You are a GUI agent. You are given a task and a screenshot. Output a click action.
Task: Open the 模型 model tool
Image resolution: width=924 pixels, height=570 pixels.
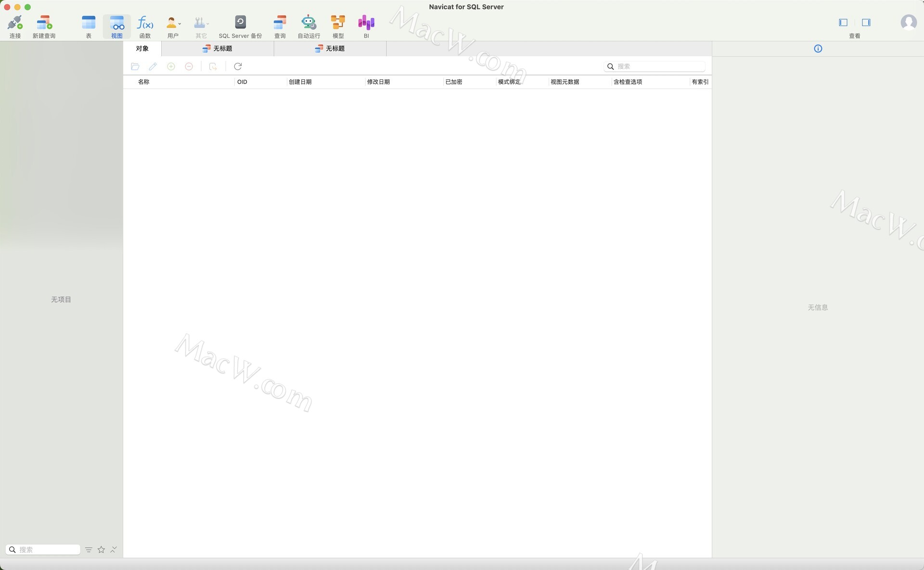coord(338,26)
